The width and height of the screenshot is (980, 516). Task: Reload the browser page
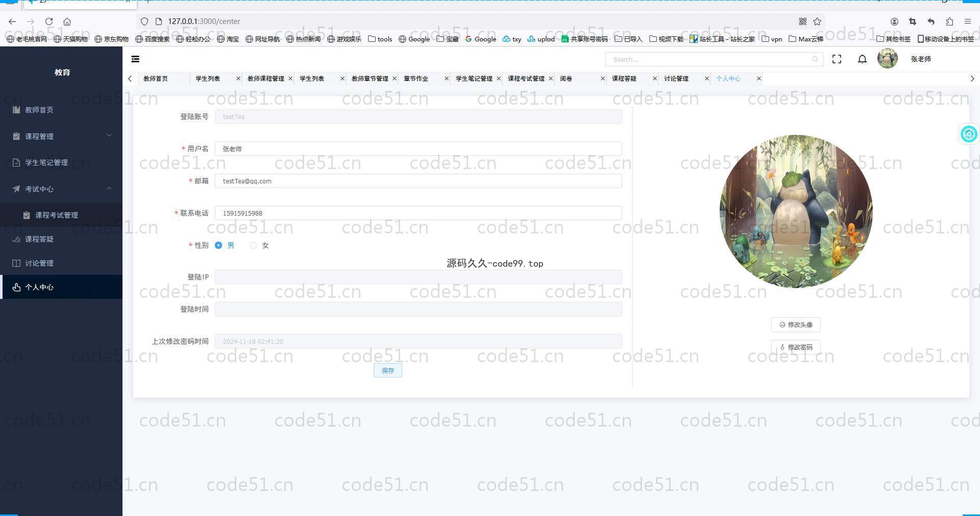click(x=49, y=21)
